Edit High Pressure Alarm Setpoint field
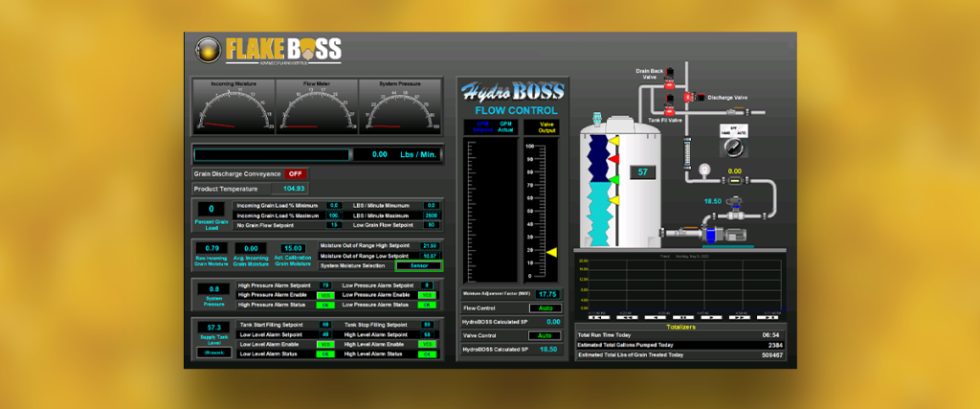The width and height of the screenshot is (980, 409). (325, 285)
